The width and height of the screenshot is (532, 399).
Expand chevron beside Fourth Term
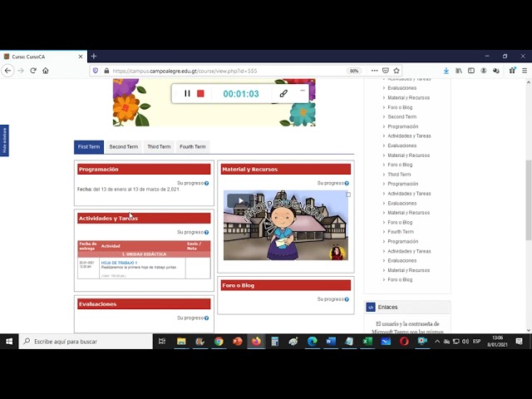tap(384, 232)
